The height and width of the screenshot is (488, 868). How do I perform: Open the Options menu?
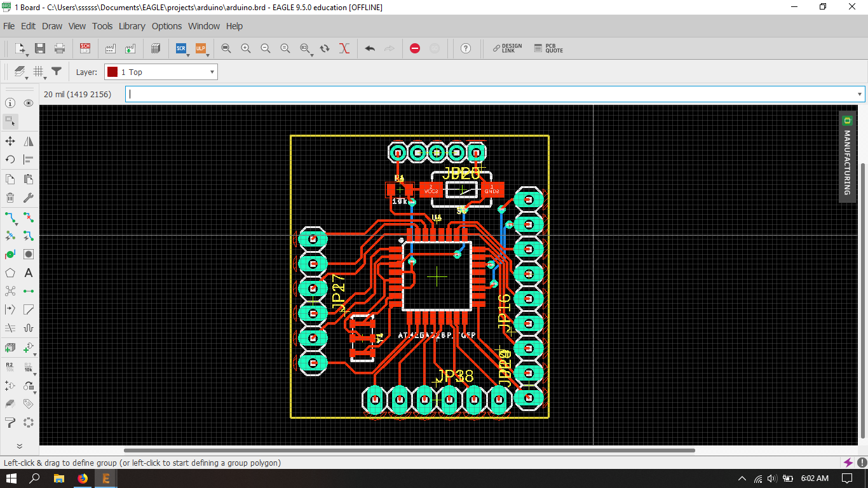[x=166, y=26]
